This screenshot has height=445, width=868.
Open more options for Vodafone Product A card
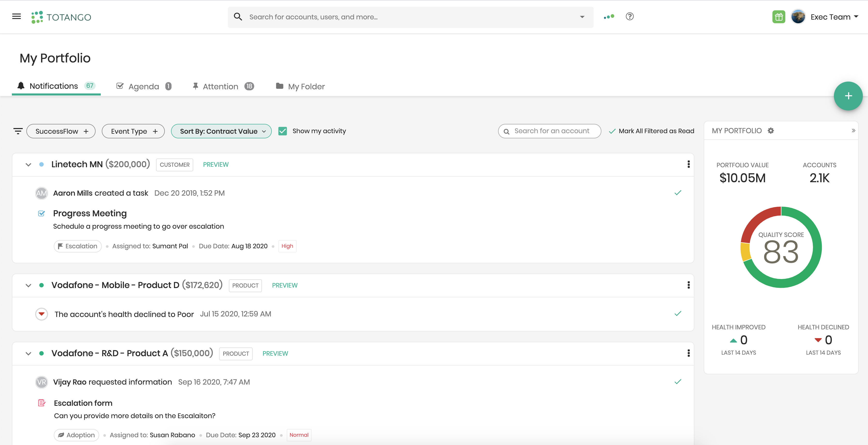[688, 353]
